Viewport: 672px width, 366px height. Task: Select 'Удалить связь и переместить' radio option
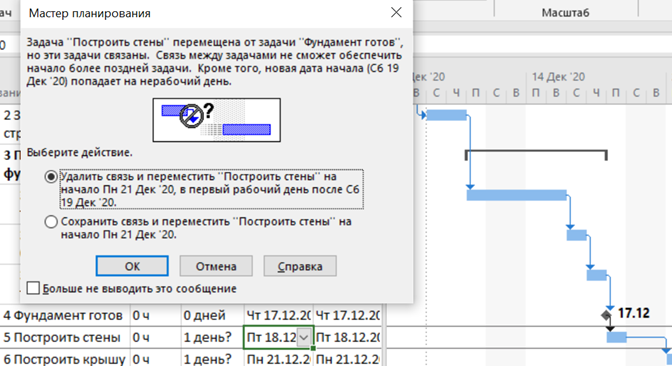tap(51, 177)
